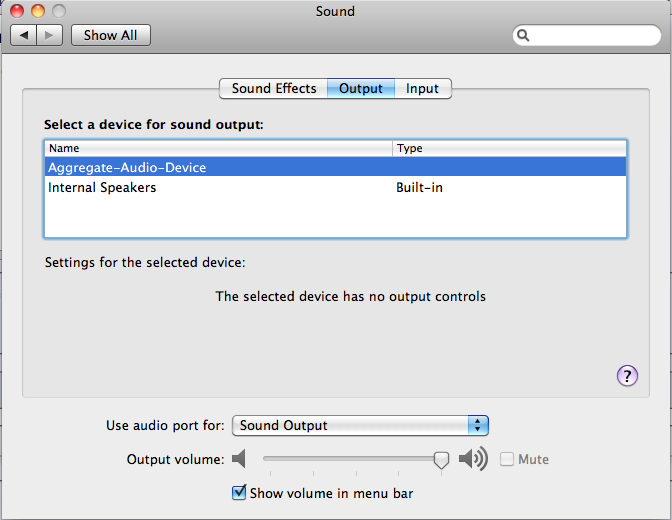Click the magnifying glass search icon
Screen dimensions: 672x520
click(523, 35)
